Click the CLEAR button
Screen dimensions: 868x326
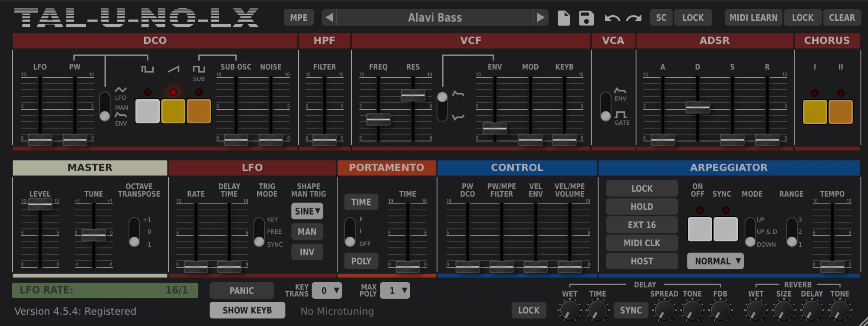(842, 18)
